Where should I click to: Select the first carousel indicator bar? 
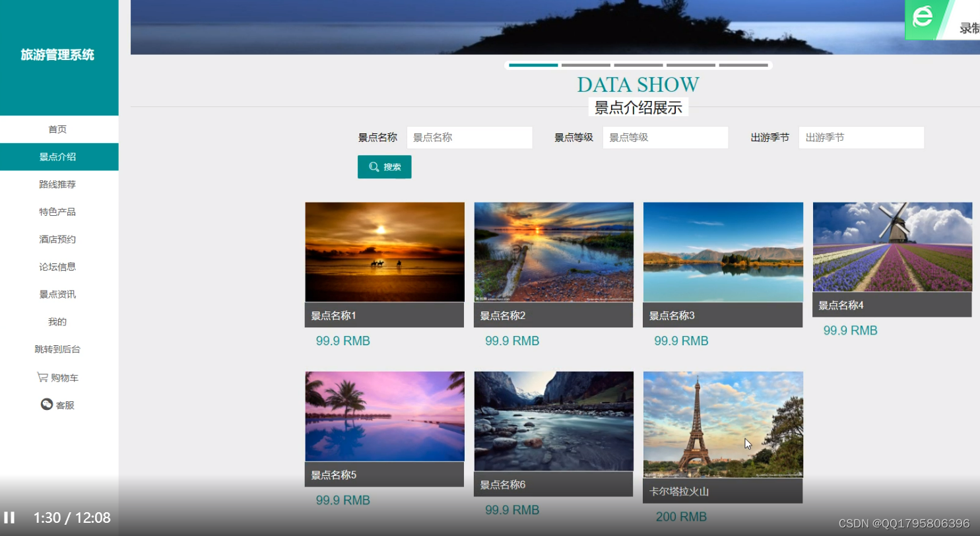(x=534, y=65)
